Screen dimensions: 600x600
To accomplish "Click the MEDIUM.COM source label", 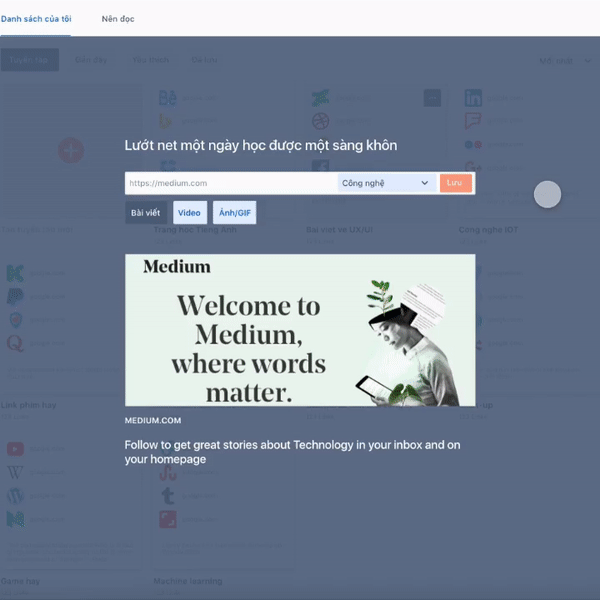I will pos(153,420).
